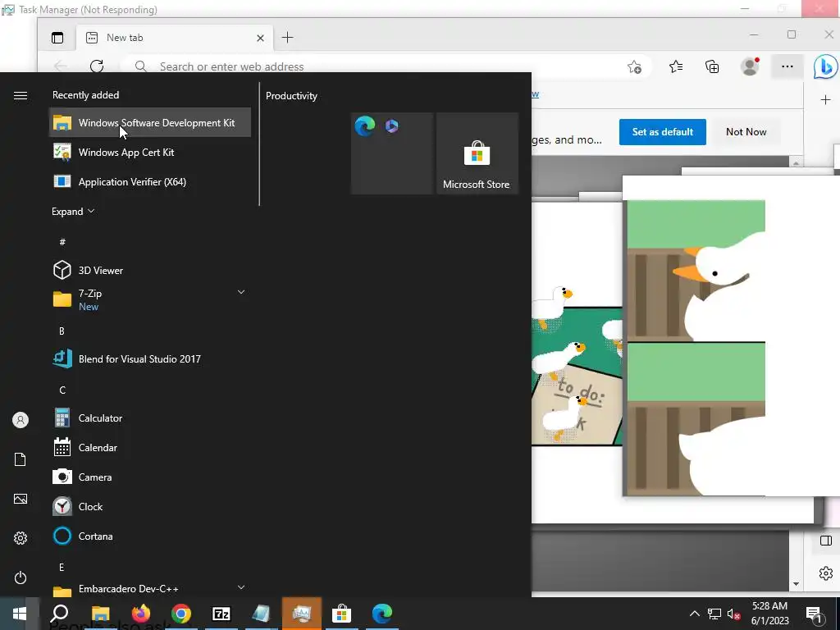Add this page to favorites in Edge

point(634,67)
